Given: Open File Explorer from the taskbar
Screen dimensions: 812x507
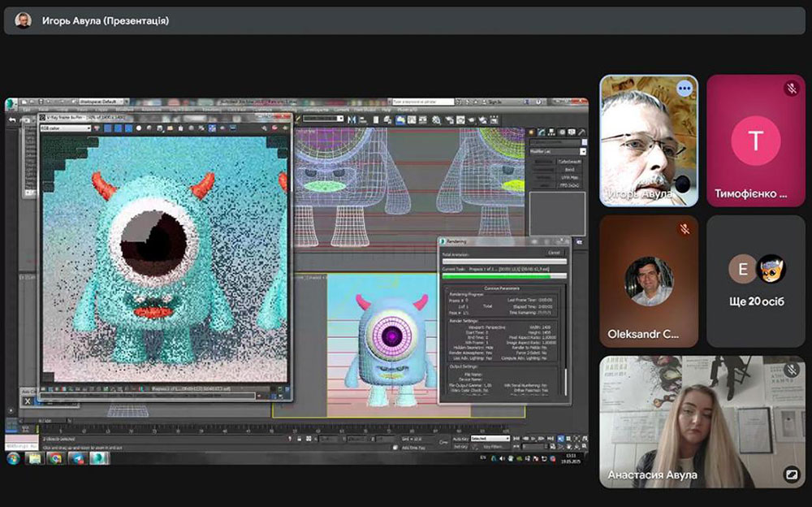Looking at the screenshot, I should (35, 459).
